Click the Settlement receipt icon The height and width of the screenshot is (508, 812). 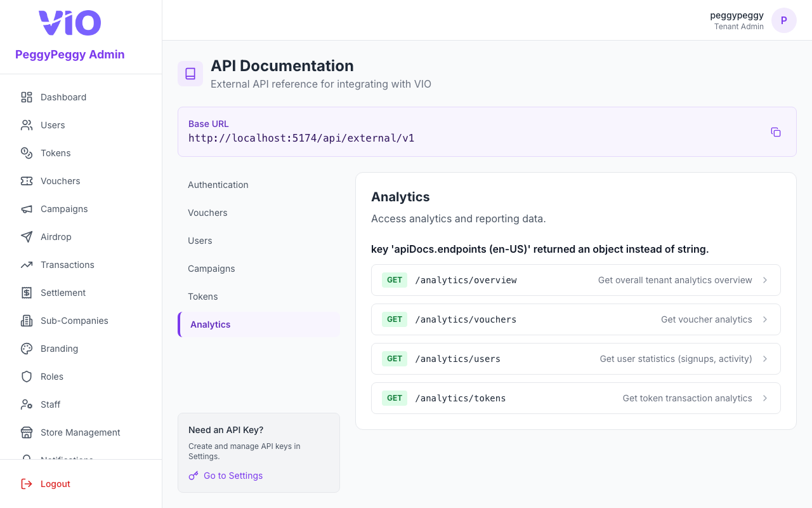[x=27, y=293]
